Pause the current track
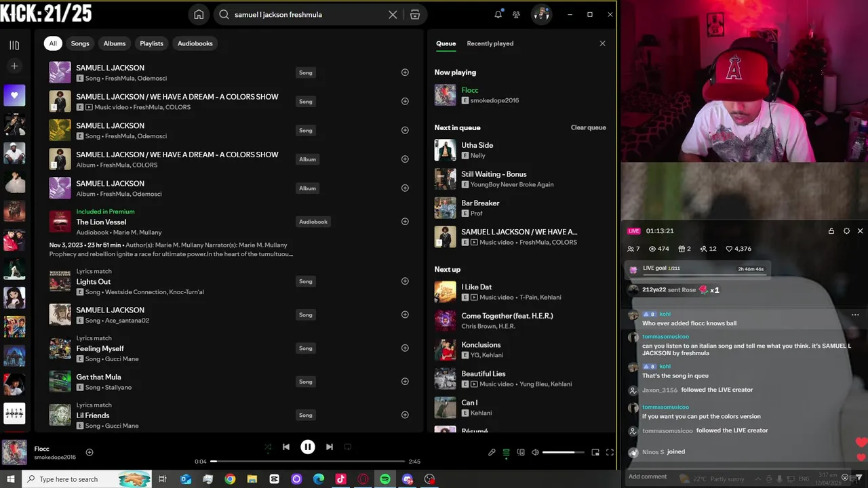This screenshot has height=488, width=868. coord(308,447)
